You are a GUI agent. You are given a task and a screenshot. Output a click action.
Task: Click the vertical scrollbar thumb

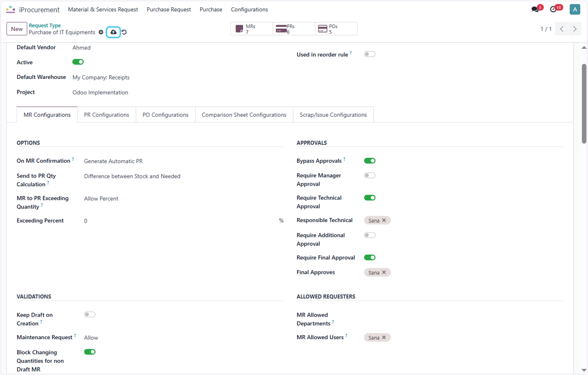coord(584,103)
